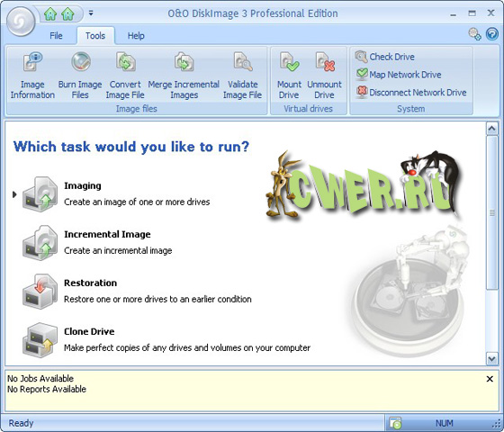Viewport: 504px width, 432px height.
Task: Click the vertical scrollbar thumb
Action: click(x=491, y=212)
